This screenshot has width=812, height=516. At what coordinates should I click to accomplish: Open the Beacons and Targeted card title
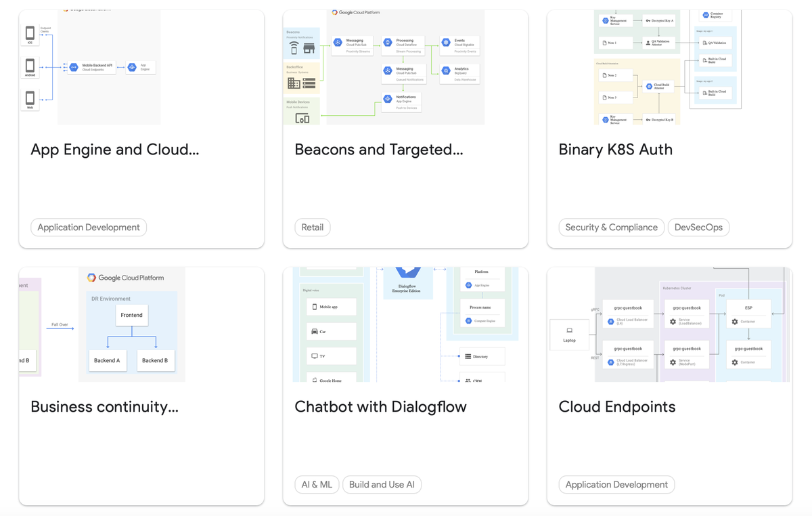click(x=379, y=150)
